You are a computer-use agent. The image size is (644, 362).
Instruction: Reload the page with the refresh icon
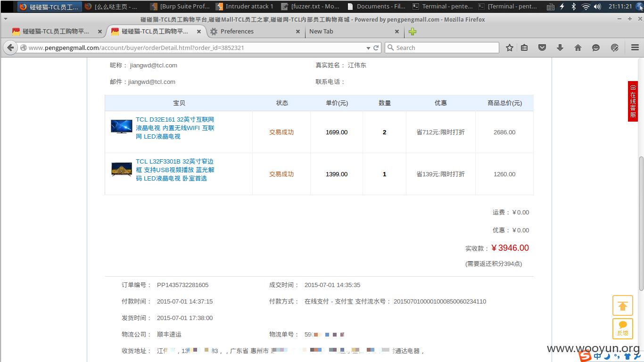click(x=376, y=48)
